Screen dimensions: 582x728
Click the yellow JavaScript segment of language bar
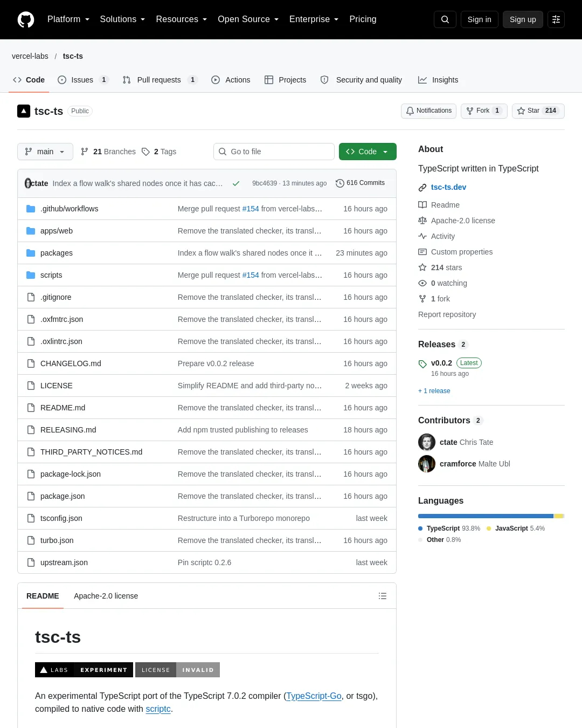[558, 516]
